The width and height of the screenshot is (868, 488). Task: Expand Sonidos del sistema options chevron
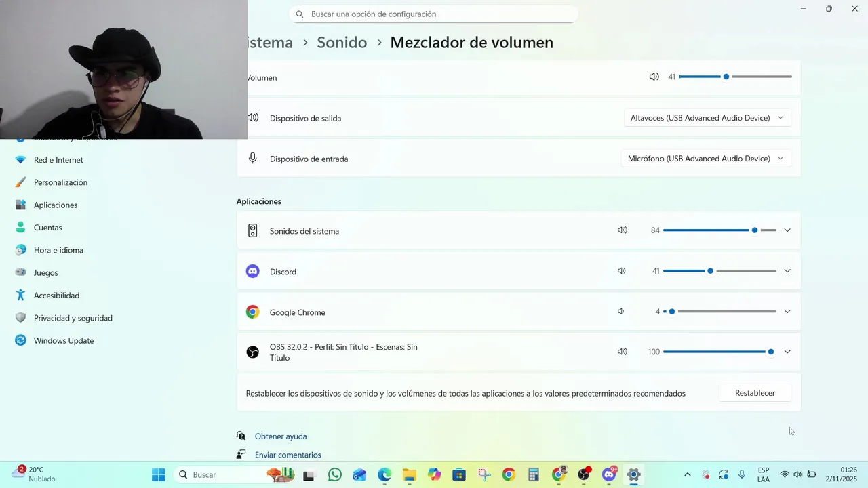tap(787, 230)
